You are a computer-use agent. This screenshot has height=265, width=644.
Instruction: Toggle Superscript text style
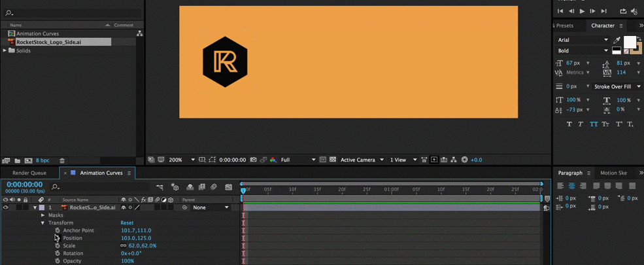coord(619,124)
